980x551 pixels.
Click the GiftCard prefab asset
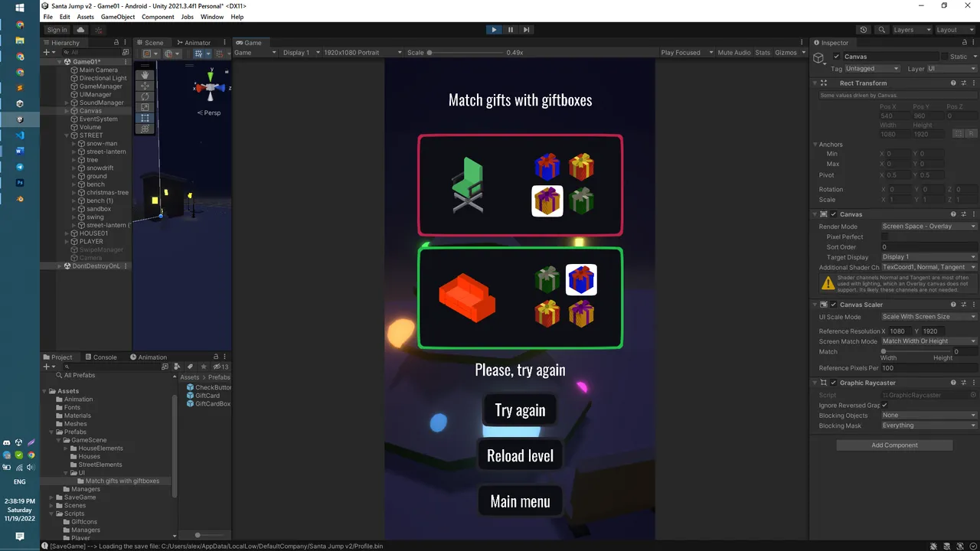pyautogui.click(x=202, y=396)
